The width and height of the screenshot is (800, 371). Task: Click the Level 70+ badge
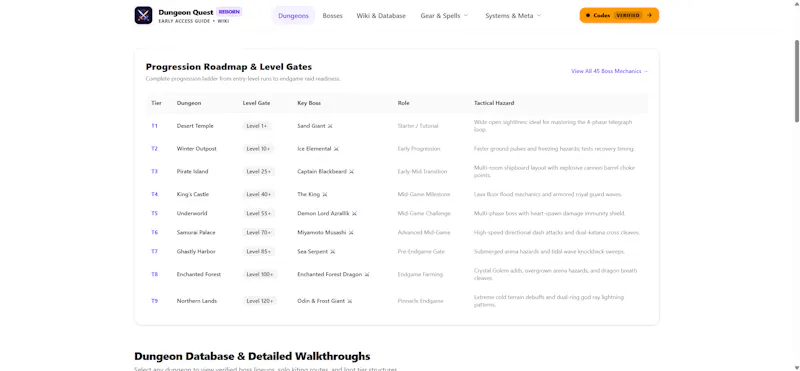point(259,233)
